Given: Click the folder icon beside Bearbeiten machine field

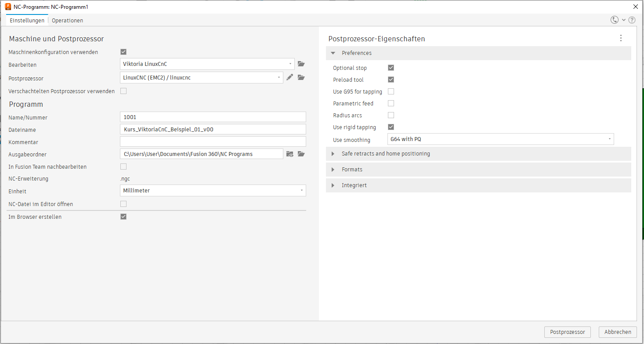Looking at the screenshot, I should (x=301, y=64).
